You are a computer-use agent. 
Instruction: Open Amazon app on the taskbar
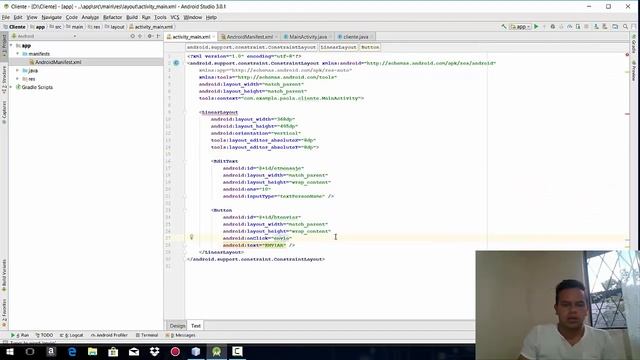point(51,351)
